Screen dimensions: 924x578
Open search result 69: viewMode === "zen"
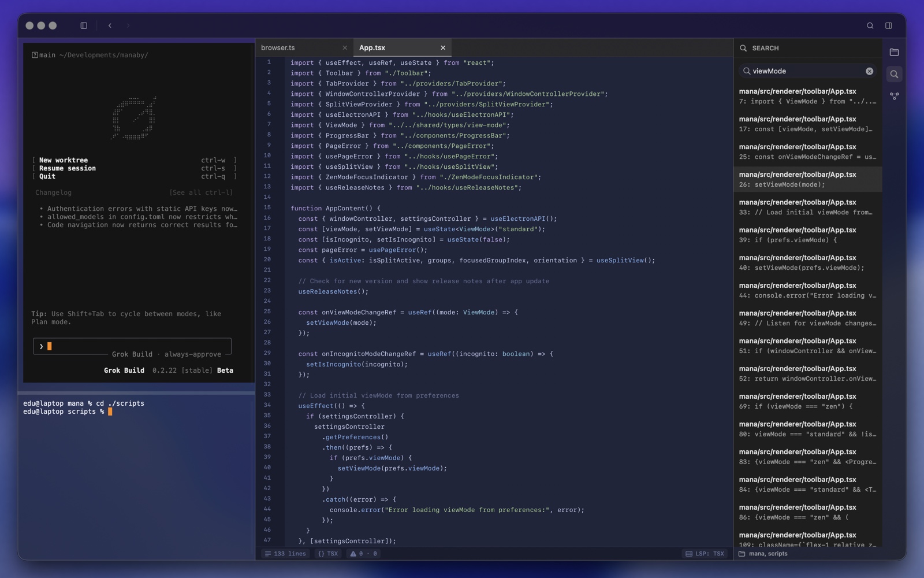pyautogui.click(x=807, y=402)
